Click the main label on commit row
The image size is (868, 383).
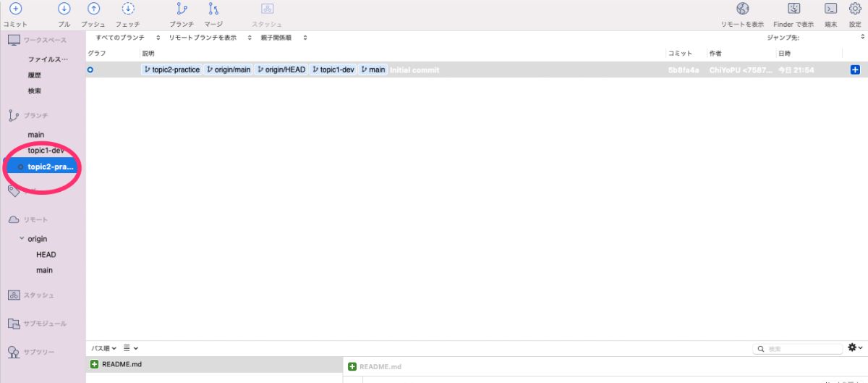tap(373, 70)
